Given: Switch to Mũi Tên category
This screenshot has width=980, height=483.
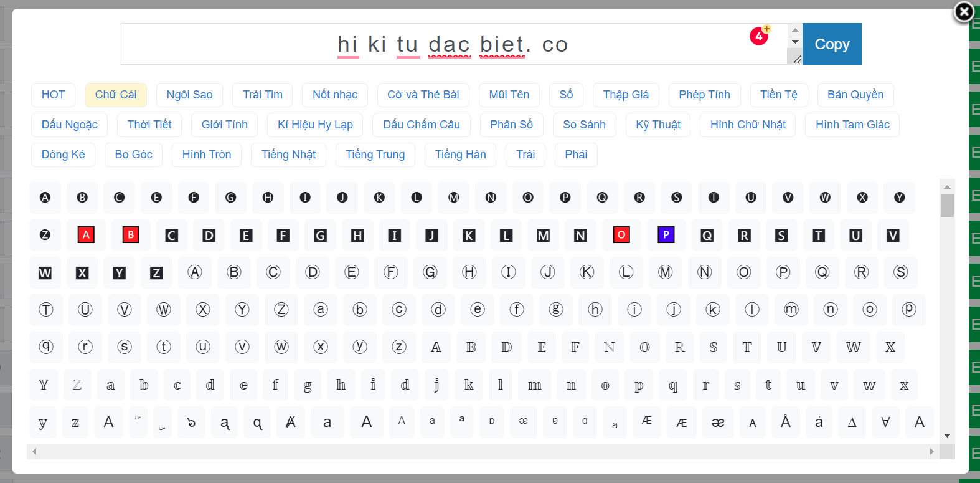Looking at the screenshot, I should point(509,95).
